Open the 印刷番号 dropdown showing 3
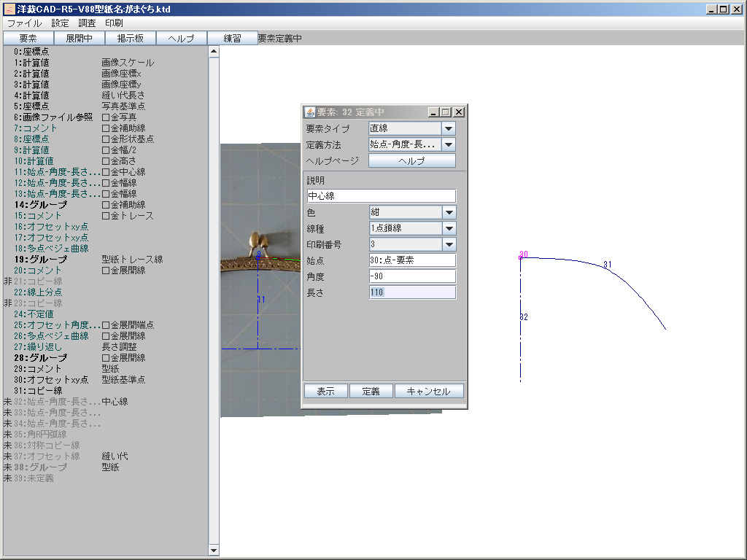 (412, 244)
